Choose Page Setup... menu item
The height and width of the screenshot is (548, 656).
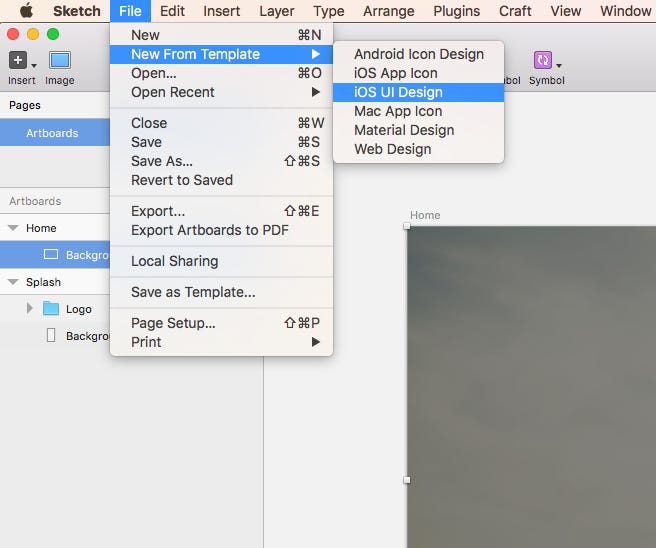tap(221, 323)
